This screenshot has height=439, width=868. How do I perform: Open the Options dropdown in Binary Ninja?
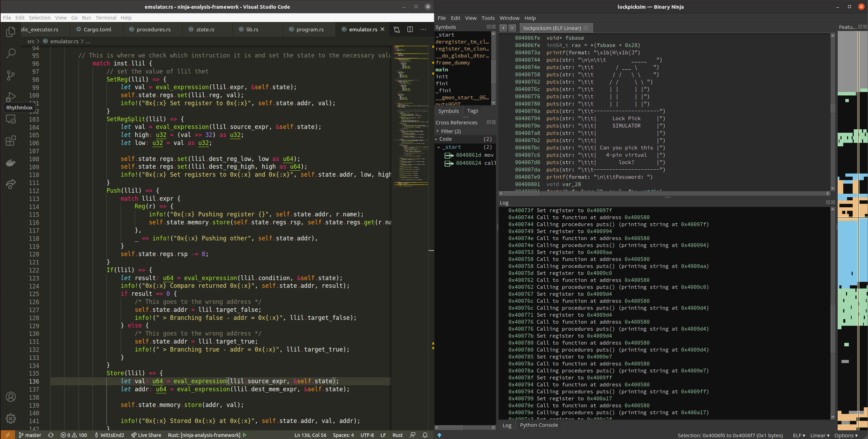(x=846, y=436)
